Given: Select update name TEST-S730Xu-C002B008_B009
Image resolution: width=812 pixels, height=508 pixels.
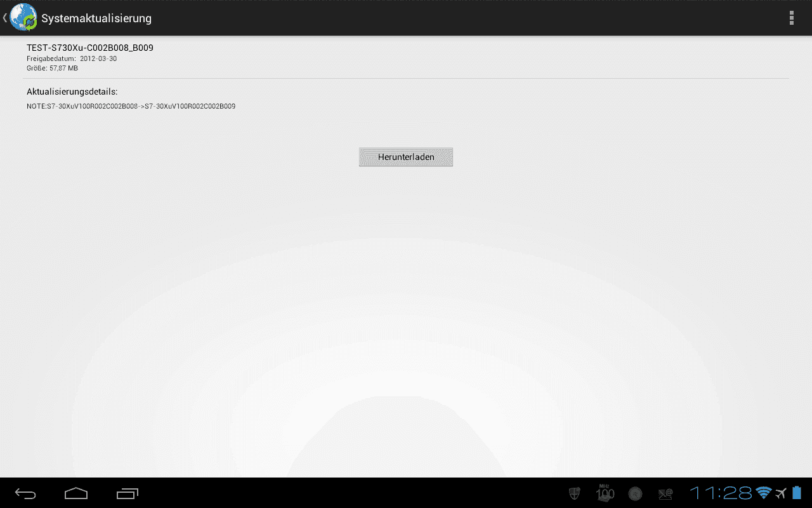Looking at the screenshot, I should [90, 48].
